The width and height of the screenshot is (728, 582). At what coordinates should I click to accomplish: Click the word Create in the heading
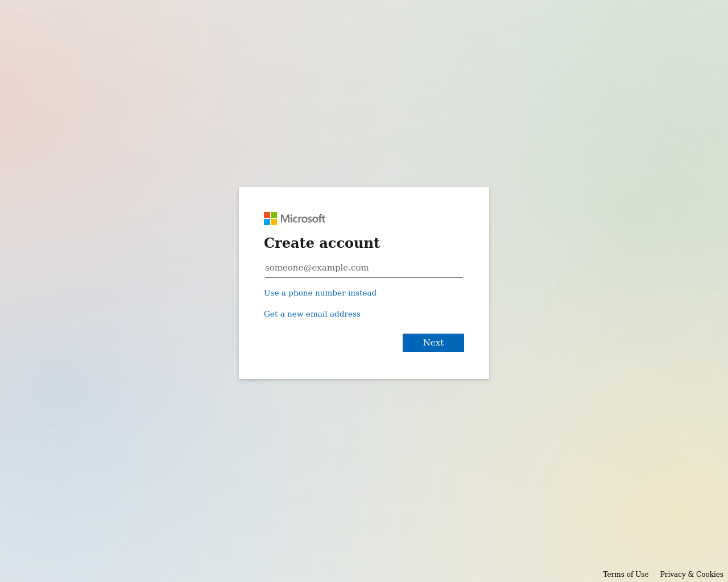289,243
